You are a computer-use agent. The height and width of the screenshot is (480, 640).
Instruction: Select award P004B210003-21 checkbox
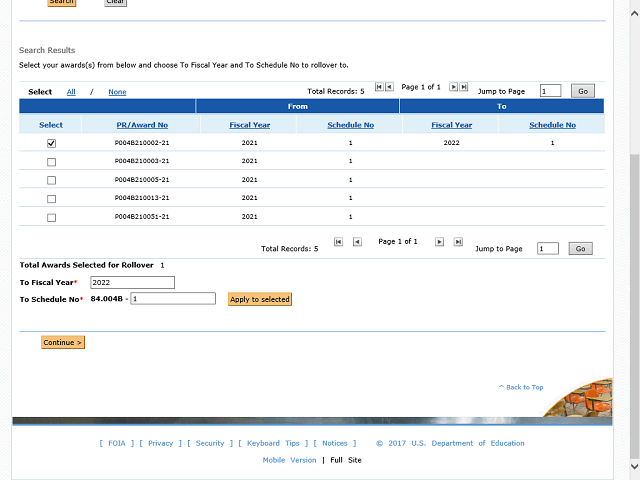[51, 162]
